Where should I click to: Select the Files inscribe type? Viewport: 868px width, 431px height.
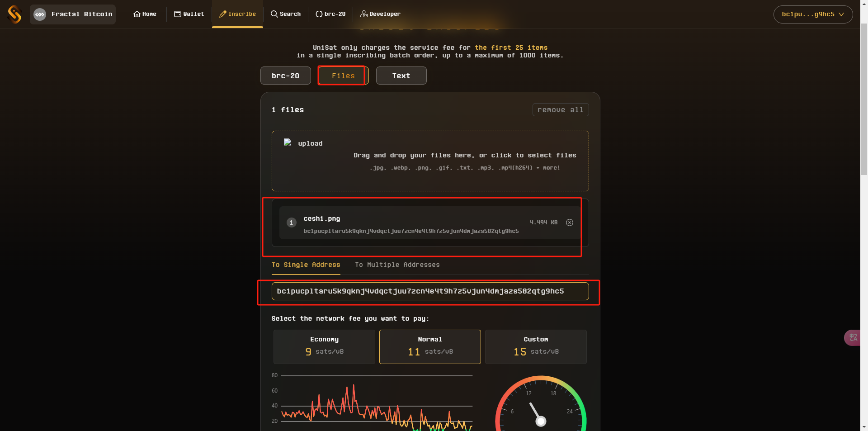343,76
